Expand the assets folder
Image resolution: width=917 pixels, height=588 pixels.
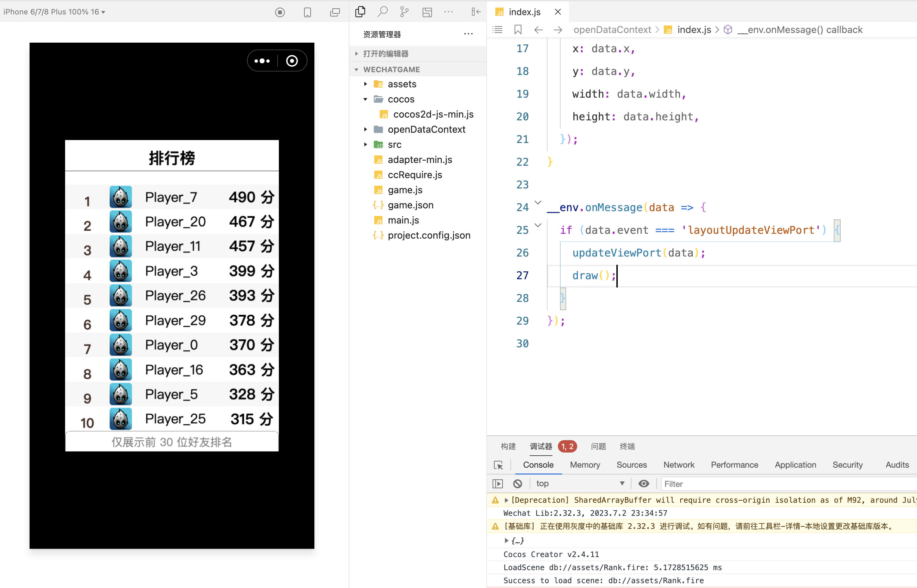click(366, 84)
